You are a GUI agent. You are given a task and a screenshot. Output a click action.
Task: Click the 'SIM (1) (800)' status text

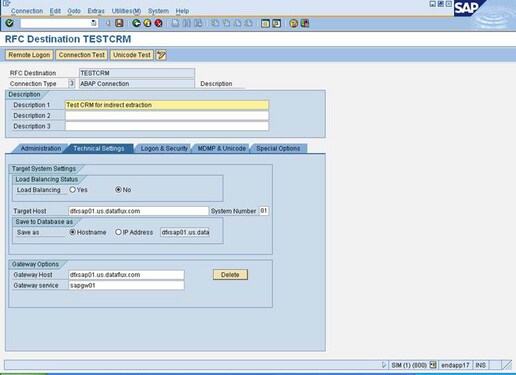tap(409, 365)
